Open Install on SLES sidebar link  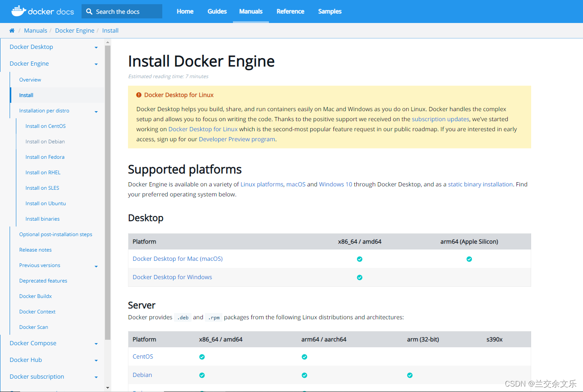[x=42, y=188]
